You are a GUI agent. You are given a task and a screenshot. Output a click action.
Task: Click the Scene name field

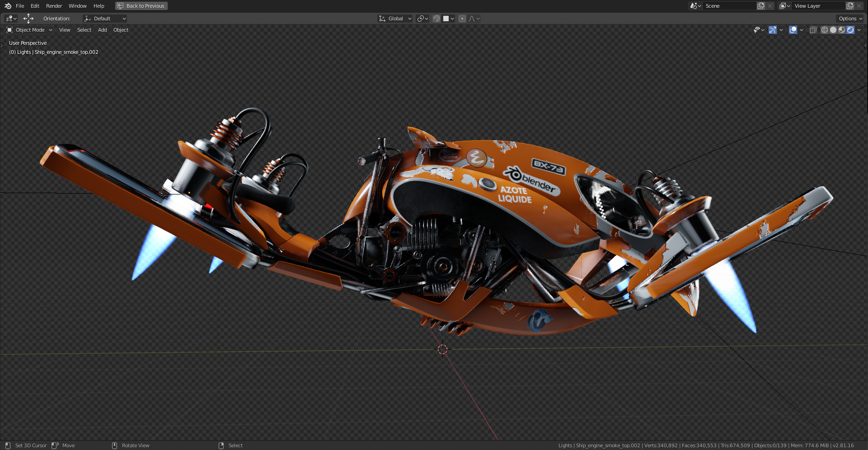729,6
